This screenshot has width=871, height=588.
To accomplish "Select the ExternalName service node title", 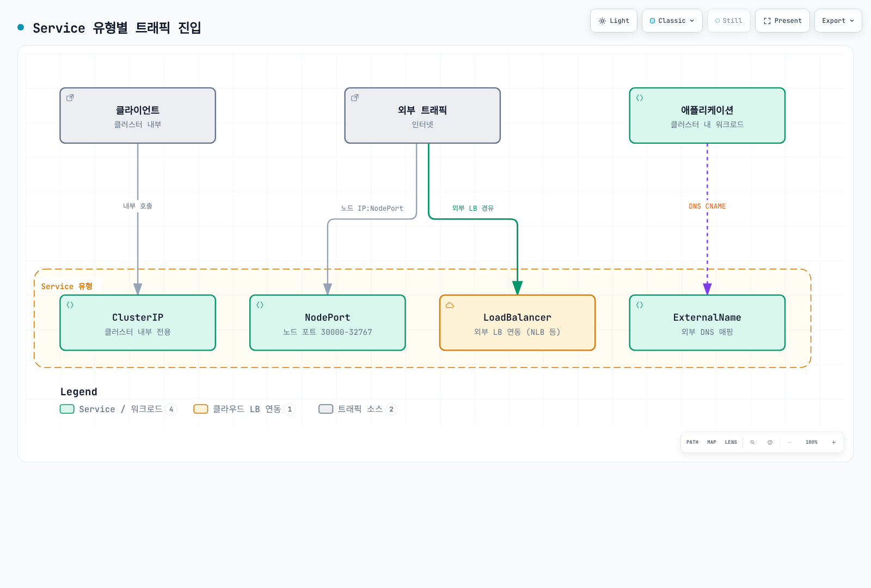I will click(x=707, y=317).
